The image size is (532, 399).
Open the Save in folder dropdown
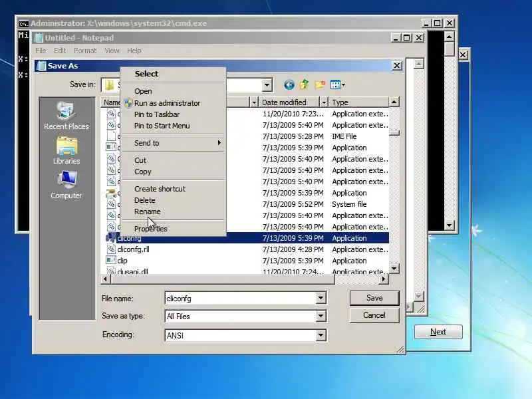point(267,85)
